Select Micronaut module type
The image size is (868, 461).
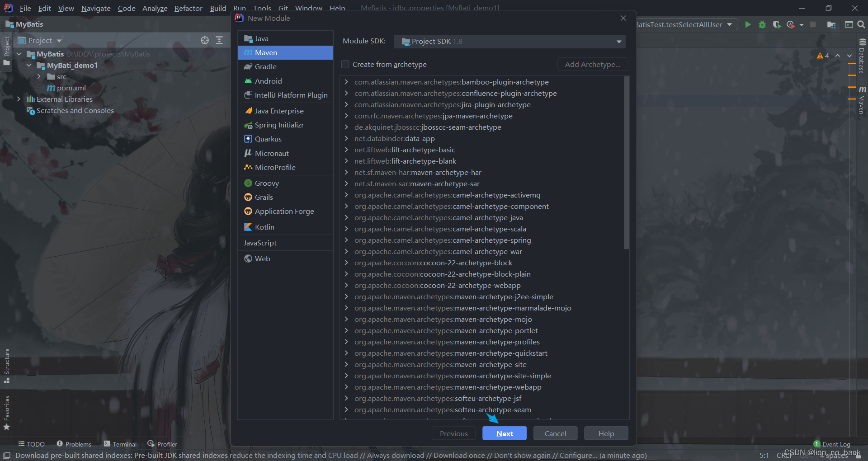285,153
